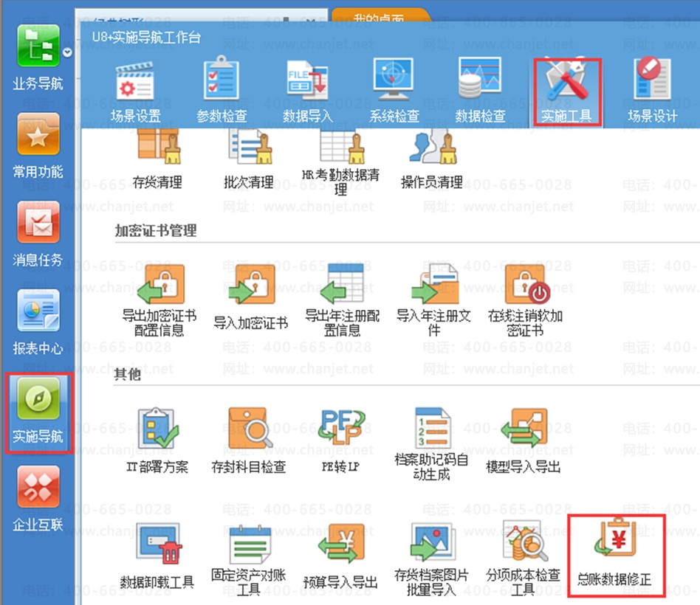Open IT部署方案 tool
Image resolution: width=700 pixels, height=605 pixels.
click(157, 440)
